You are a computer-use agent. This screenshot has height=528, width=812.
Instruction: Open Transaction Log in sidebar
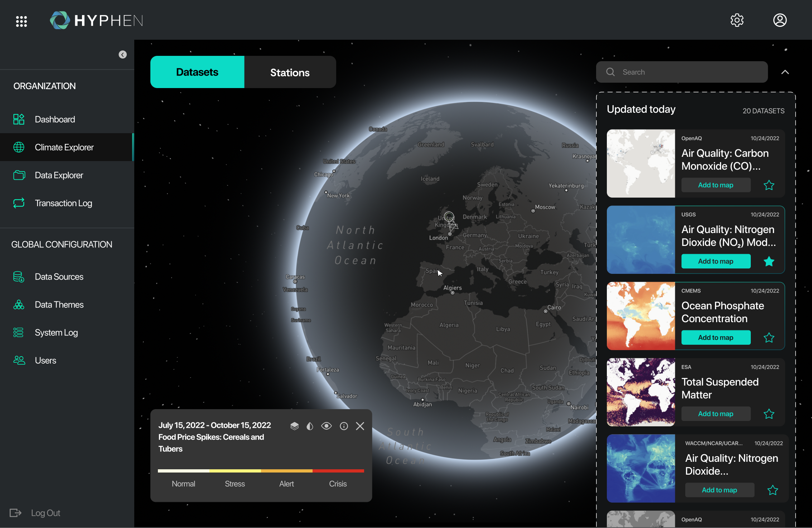point(67,203)
